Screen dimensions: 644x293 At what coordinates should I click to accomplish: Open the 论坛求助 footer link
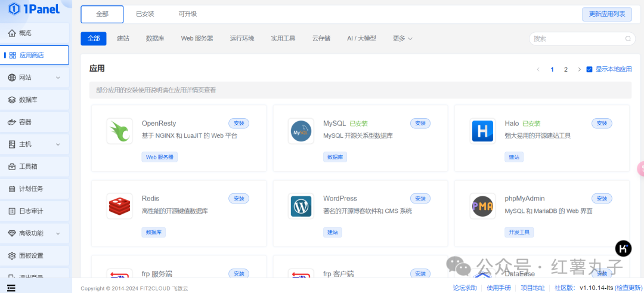pyautogui.click(x=465, y=288)
